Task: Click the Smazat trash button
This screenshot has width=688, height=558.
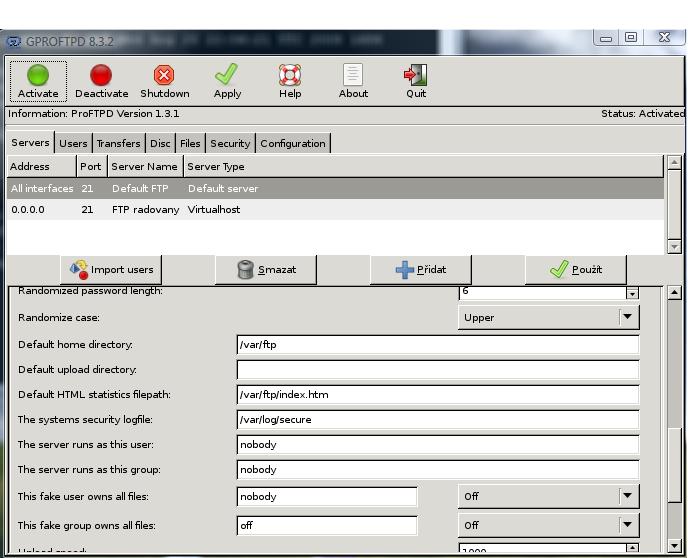Action: (x=266, y=269)
